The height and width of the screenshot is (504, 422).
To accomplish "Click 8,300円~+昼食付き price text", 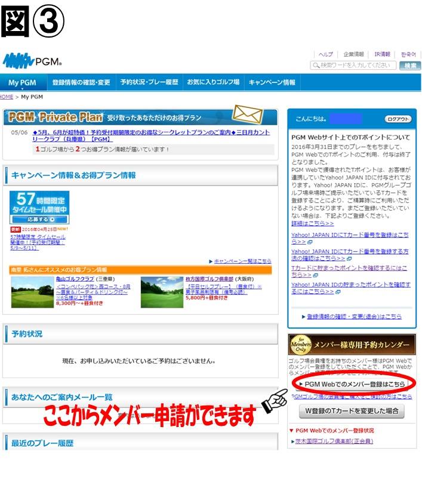I will 79,303.
